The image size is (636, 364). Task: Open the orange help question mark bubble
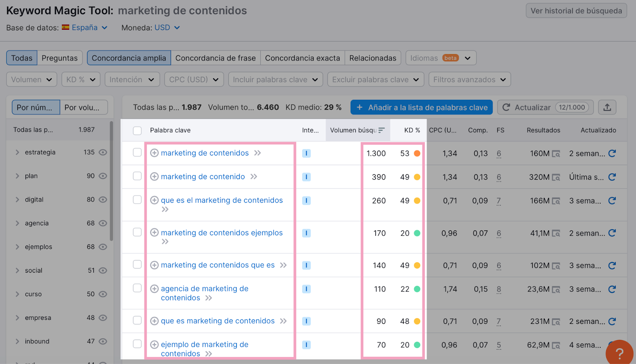coord(619,353)
